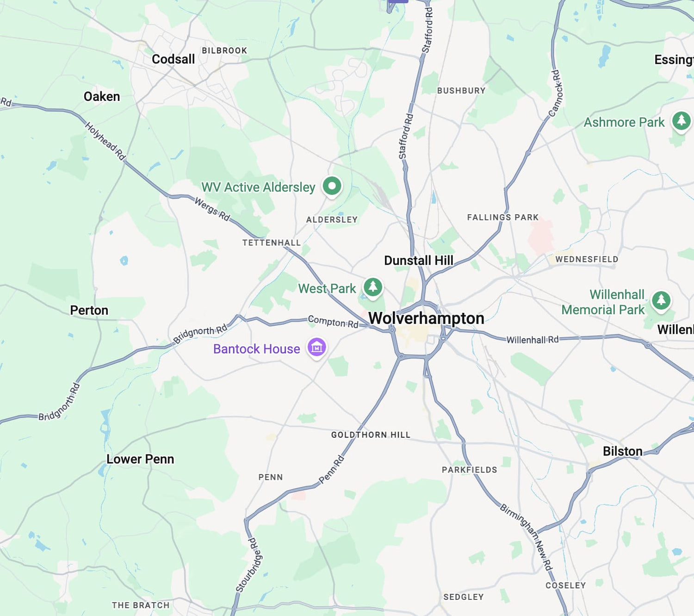The width and height of the screenshot is (694, 616).
Task: Select the Tettenhall district label
Action: coord(272,243)
